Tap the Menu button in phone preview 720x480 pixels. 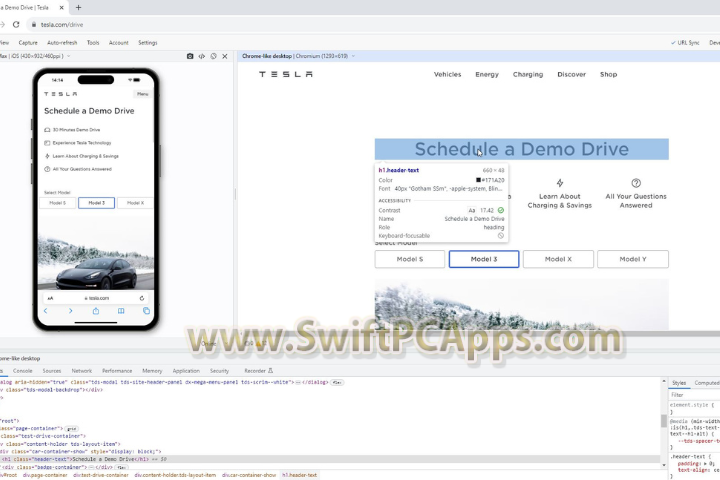tap(142, 94)
